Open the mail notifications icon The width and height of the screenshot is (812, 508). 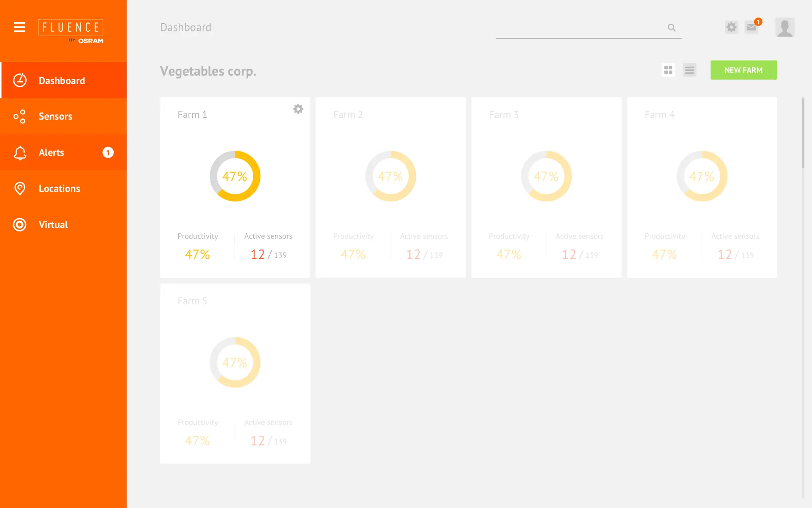(751, 27)
